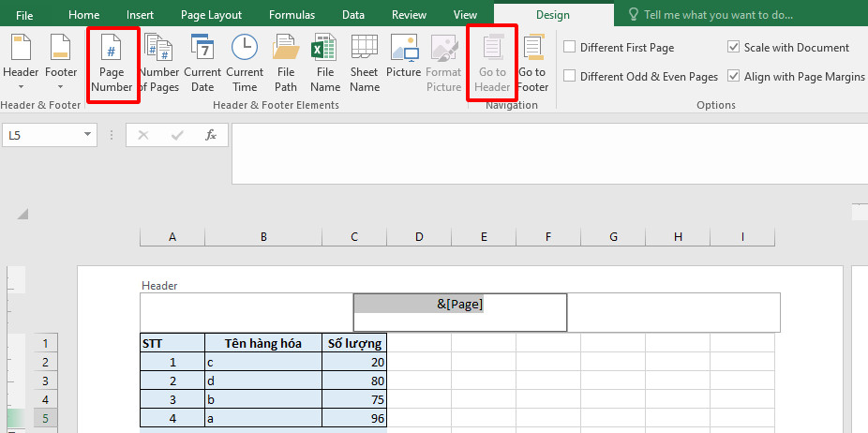This screenshot has width=868, height=433.
Task: Select column C header
Action: [354, 237]
